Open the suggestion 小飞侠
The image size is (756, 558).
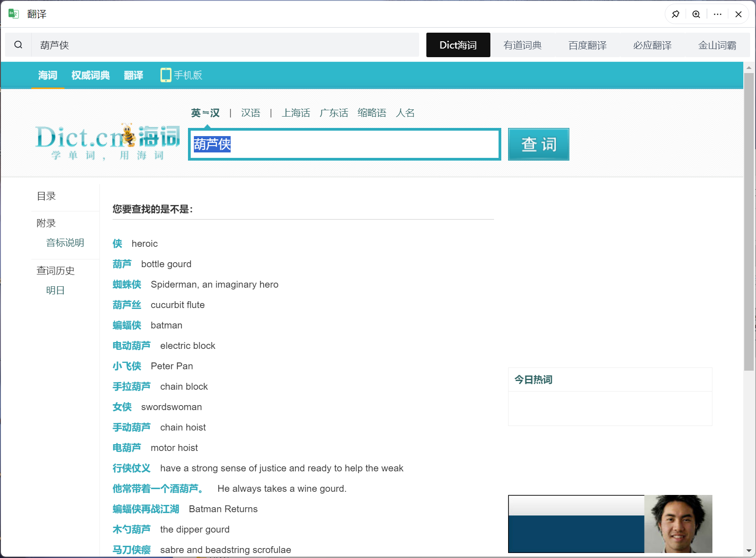127,366
